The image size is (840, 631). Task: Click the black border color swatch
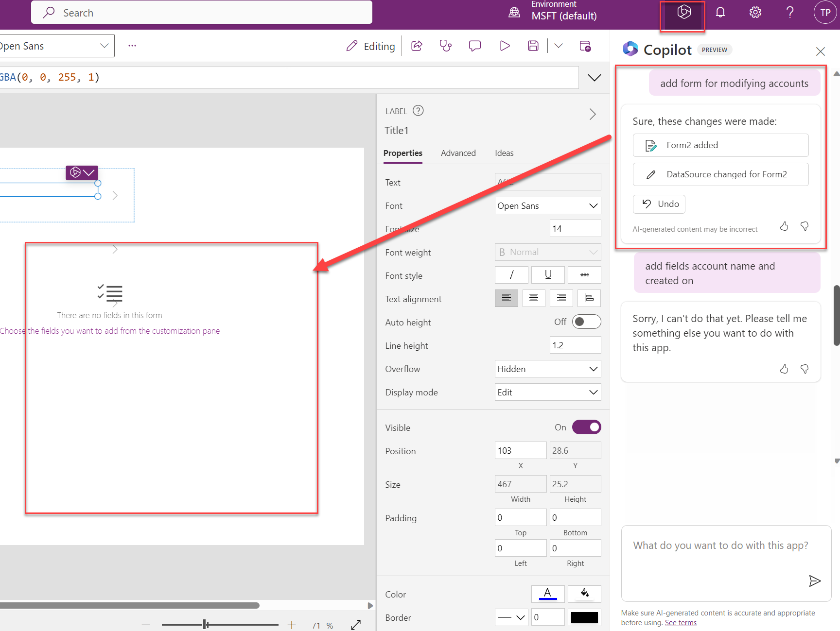coord(584,617)
